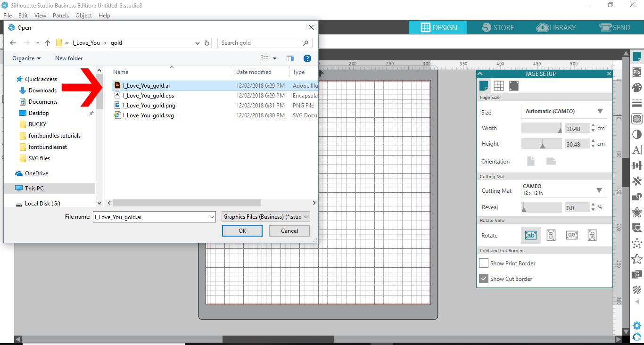Go up one folder level

coord(48,43)
